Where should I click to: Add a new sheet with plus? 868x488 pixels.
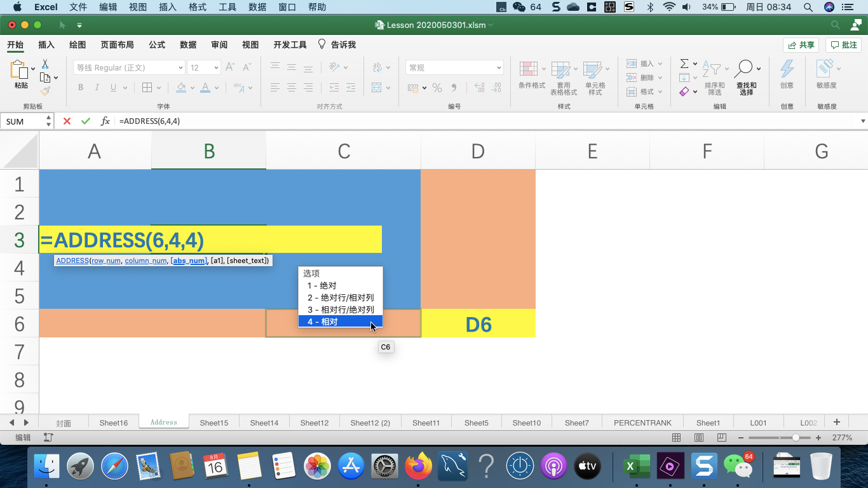(837, 422)
